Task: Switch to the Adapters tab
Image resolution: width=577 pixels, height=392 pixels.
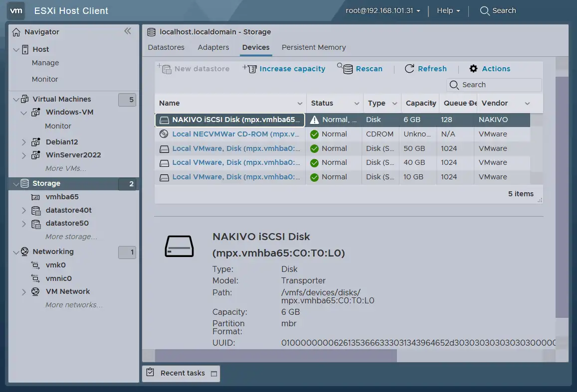Action: (x=213, y=47)
